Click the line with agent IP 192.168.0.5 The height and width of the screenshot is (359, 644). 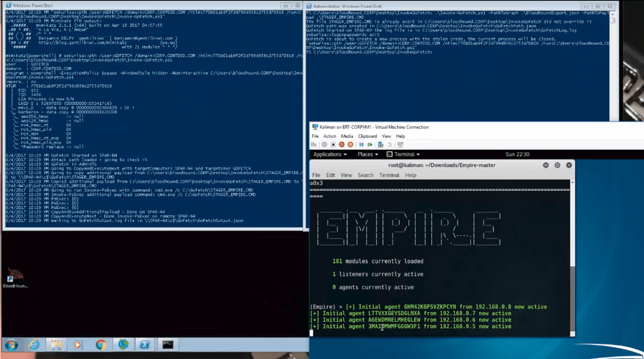[410, 327]
